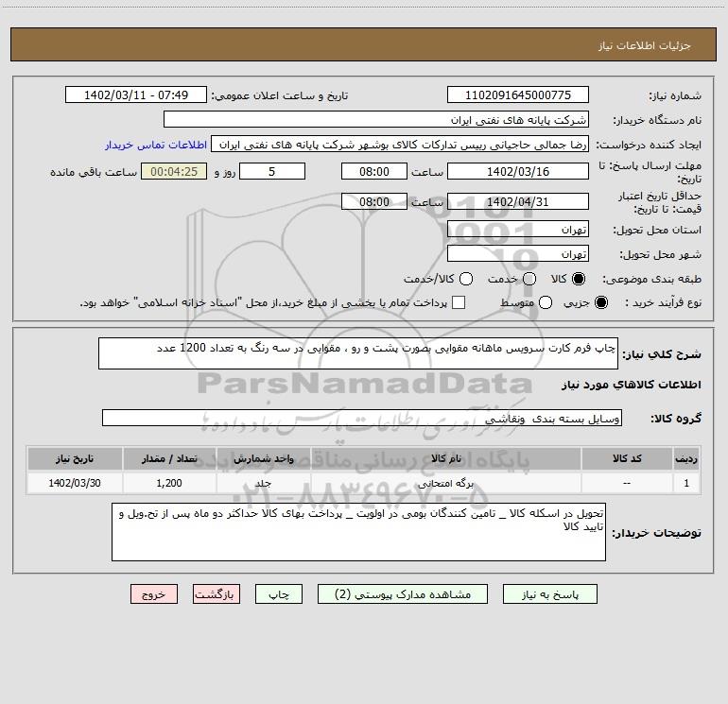Open مشاهده مدارک پیوستی (2) button

(x=403, y=594)
